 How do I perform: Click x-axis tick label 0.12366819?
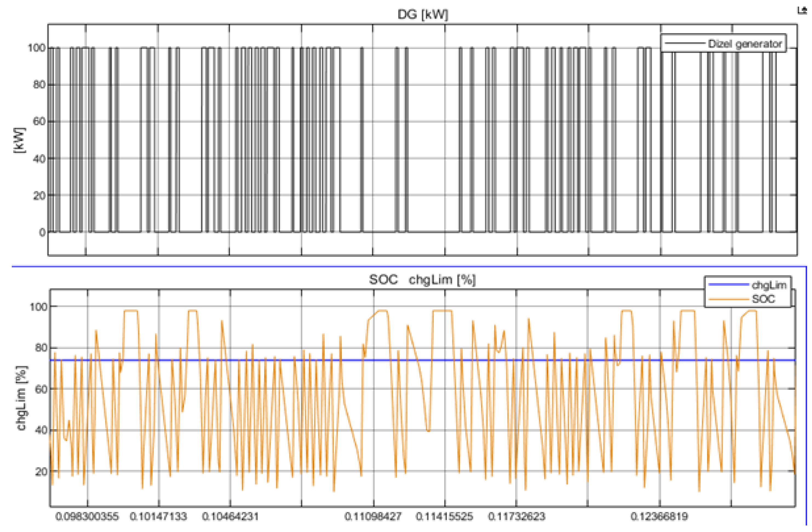pyautogui.click(x=659, y=516)
